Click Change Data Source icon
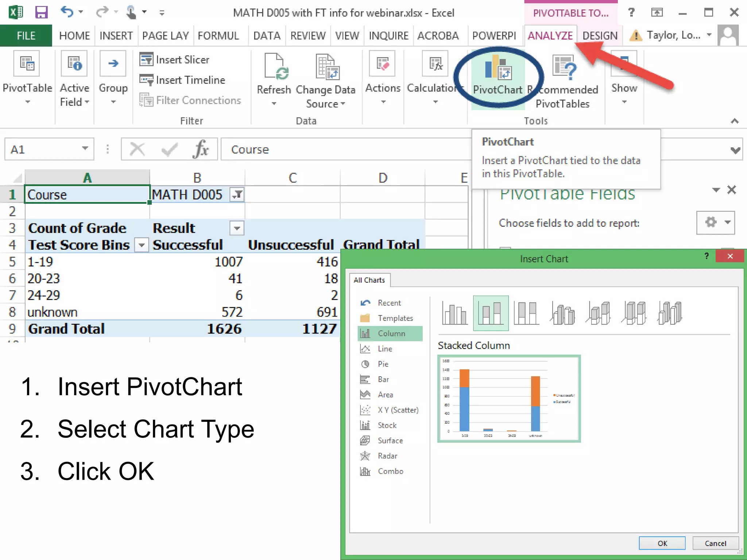Screen dimensions: 747x560 tap(327, 67)
